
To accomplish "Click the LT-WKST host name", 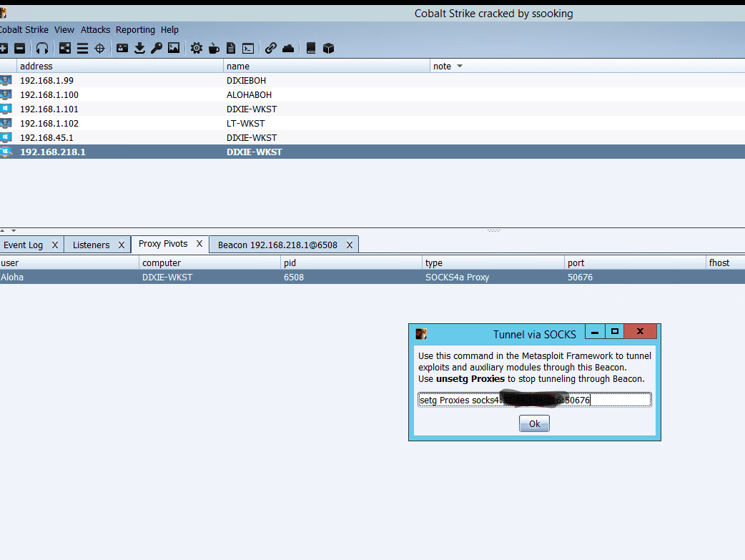I will tap(246, 123).
